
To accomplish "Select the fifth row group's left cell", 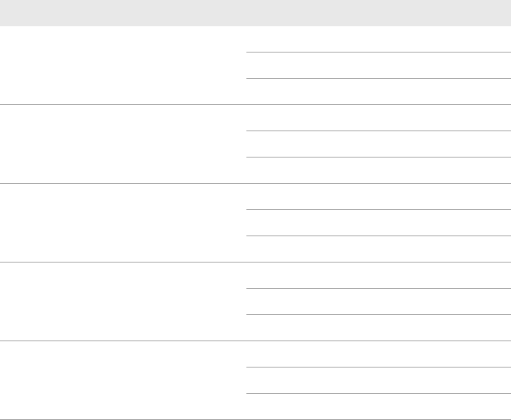I will click(121, 381).
